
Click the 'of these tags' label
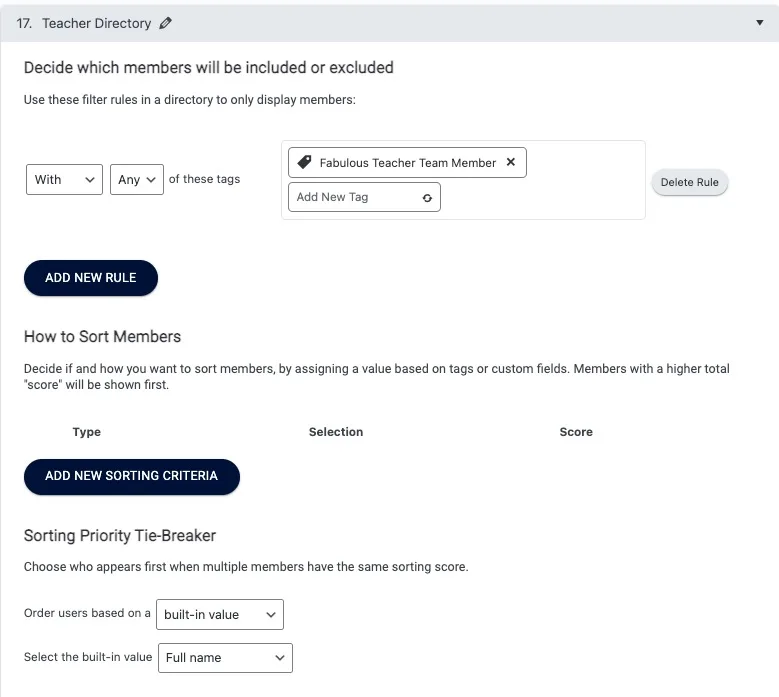[204, 179]
